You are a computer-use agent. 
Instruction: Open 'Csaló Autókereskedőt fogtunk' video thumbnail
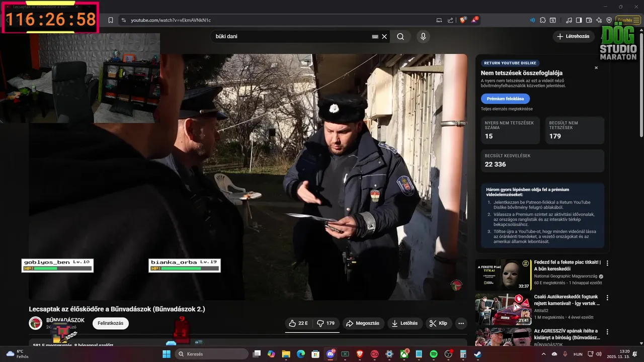(x=503, y=310)
